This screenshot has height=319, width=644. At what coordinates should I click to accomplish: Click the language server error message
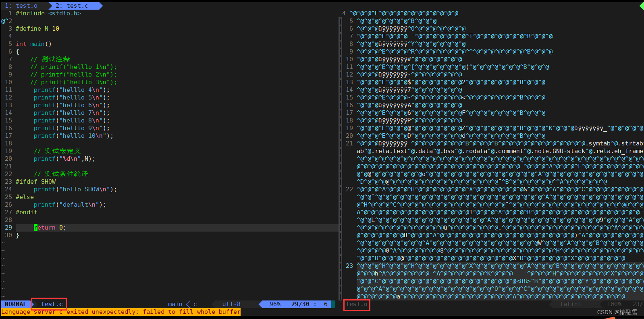pyautogui.click(x=121, y=312)
